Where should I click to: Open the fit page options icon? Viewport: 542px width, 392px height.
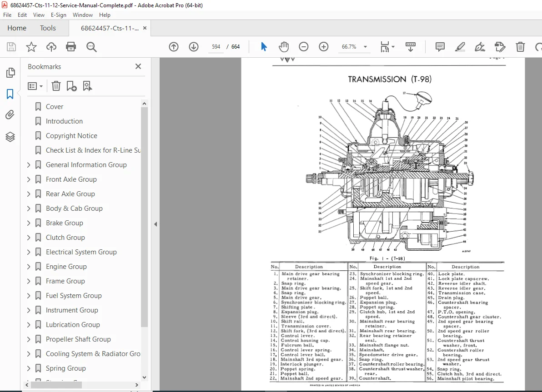point(385,47)
